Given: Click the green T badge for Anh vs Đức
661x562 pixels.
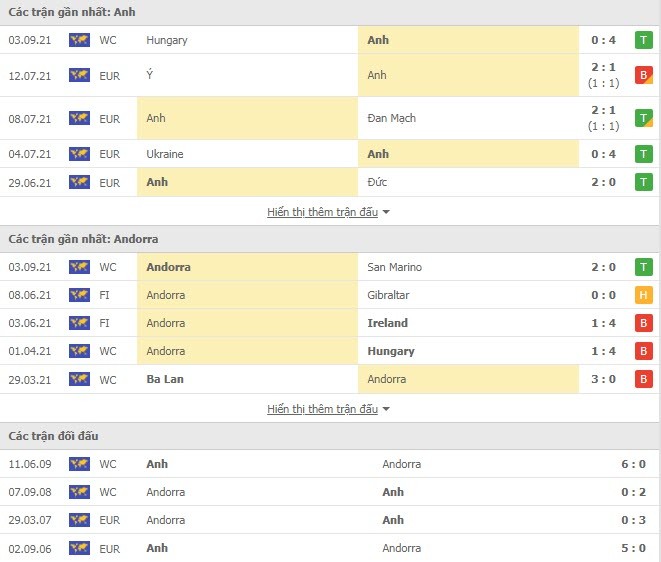Looking at the screenshot, I should pyautogui.click(x=643, y=182).
